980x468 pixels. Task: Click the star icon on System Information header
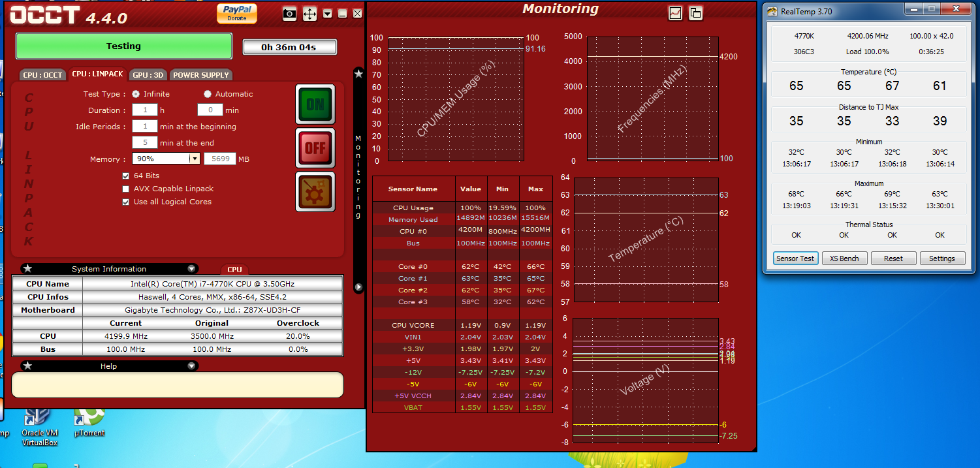point(28,268)
